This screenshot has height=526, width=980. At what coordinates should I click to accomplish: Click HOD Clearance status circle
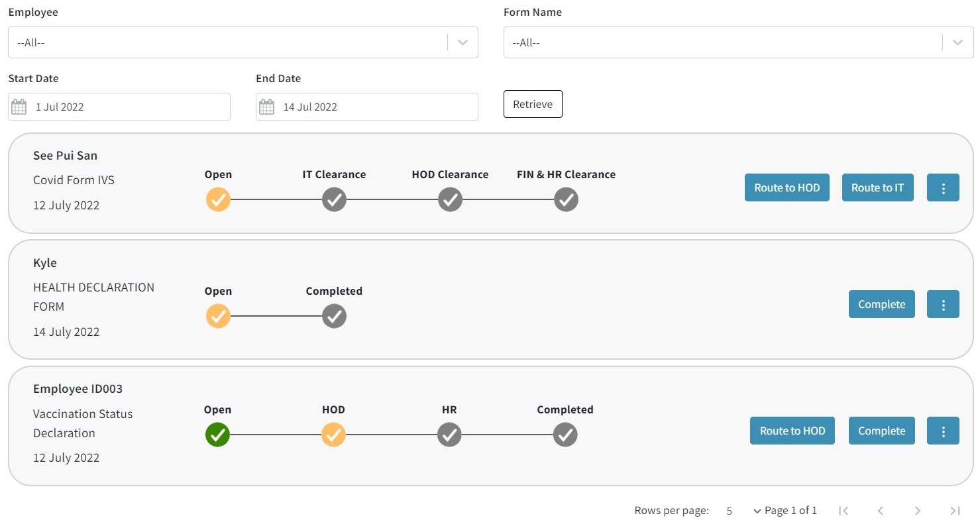point(450,199)
